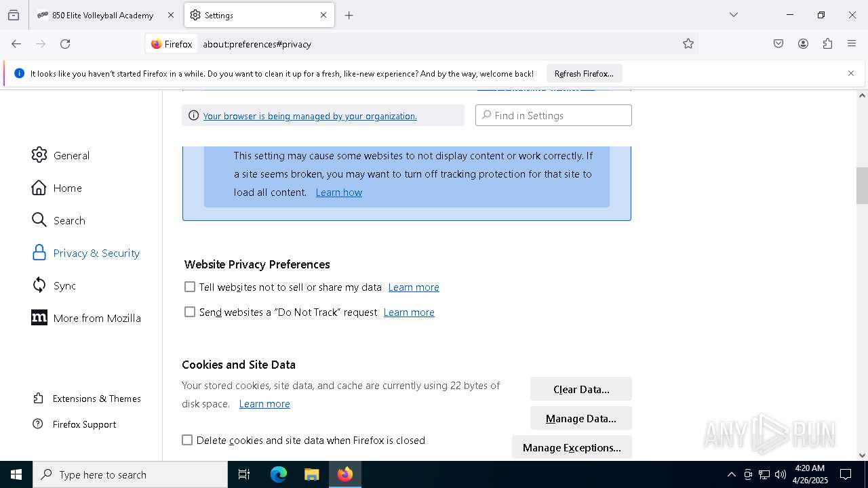Image resolution: width=868 pixels, height=488 pixels.
Task: Show hidden system tray icons
Action: click(x=731, y=474)
